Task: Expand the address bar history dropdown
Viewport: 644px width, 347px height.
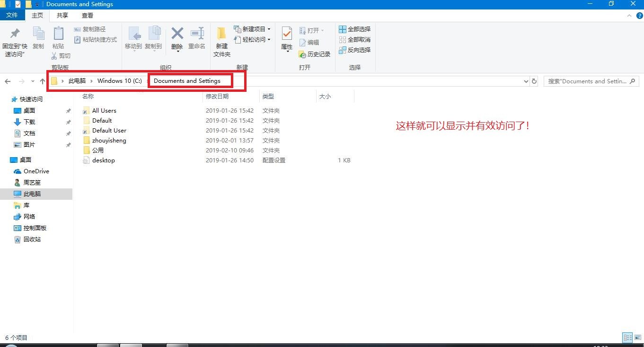Action: (x=526, y=81)
